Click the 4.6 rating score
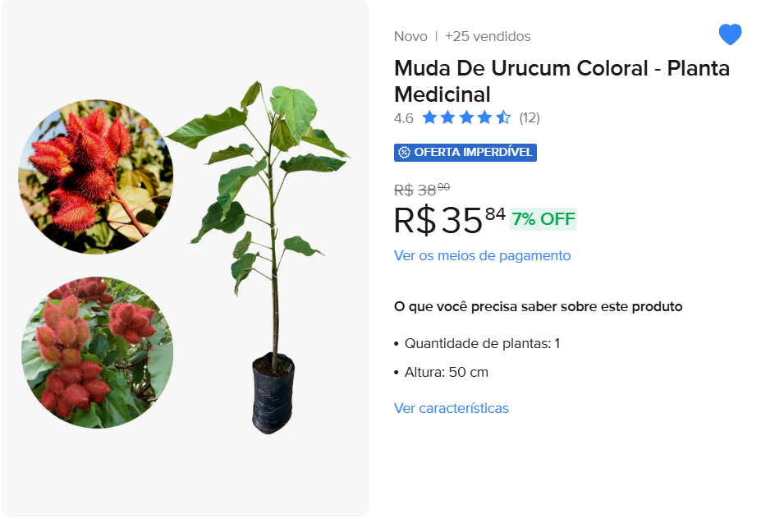This screenshot has height=532, width=761. click(x=403, y=118)
